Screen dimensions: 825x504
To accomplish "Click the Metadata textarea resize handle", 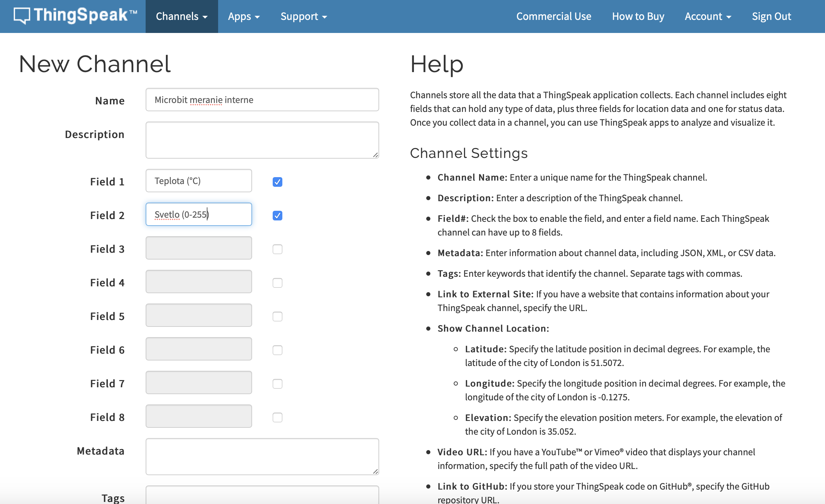I will (x=375, y=471).
